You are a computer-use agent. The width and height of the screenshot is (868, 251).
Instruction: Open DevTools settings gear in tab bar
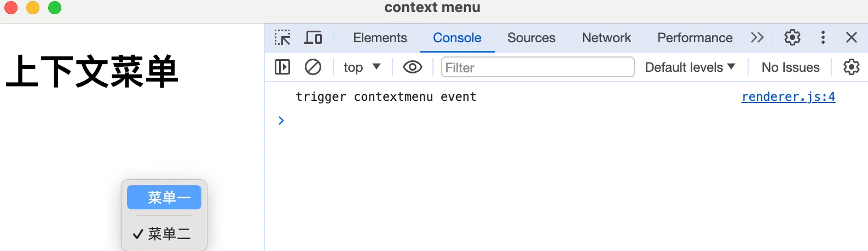coord(792,38)
